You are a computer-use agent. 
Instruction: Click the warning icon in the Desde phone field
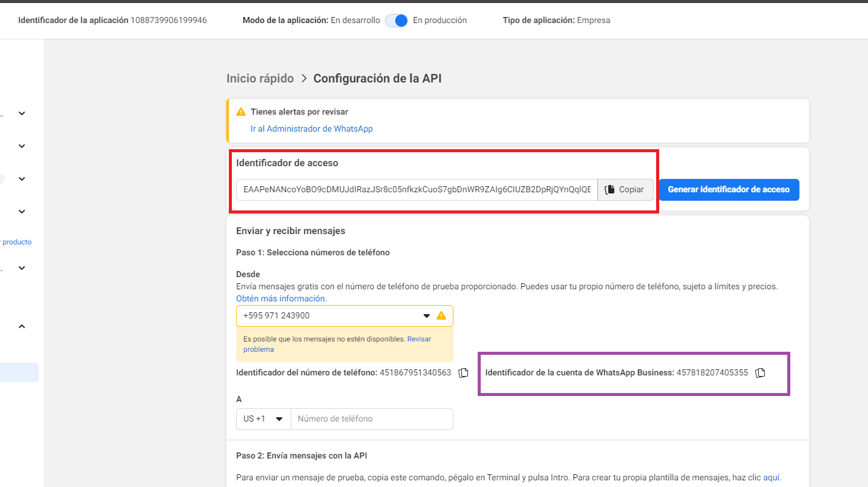coord(441,316)
